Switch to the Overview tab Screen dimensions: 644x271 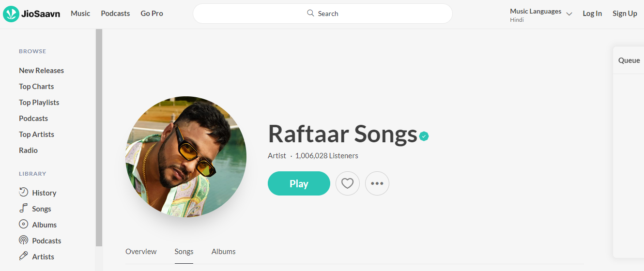point(141,252)
